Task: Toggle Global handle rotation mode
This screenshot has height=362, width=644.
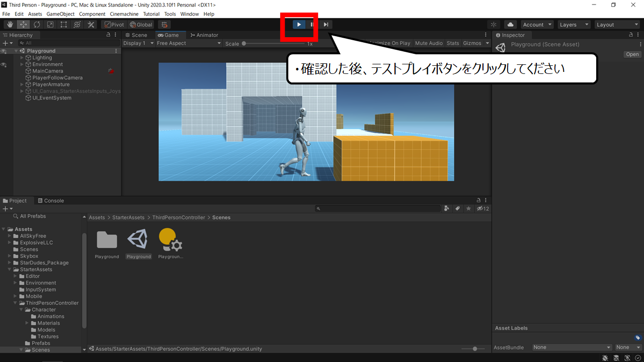Action: click(141, 25)
